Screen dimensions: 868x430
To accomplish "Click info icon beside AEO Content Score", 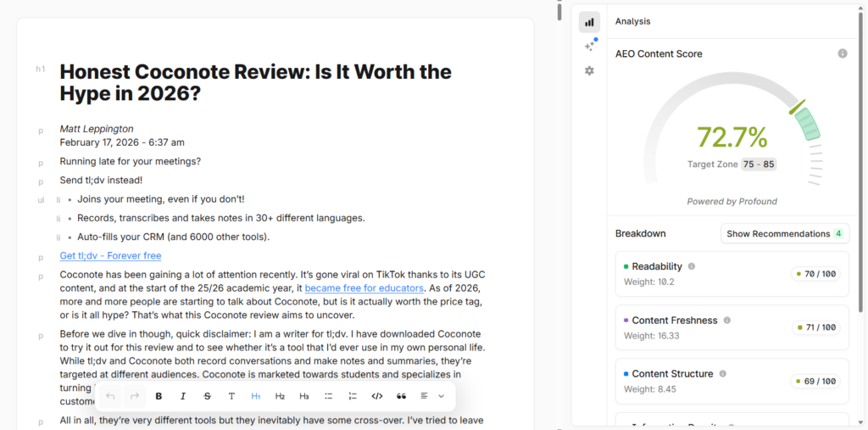I will pyautogui.click(x=842, y=53).
